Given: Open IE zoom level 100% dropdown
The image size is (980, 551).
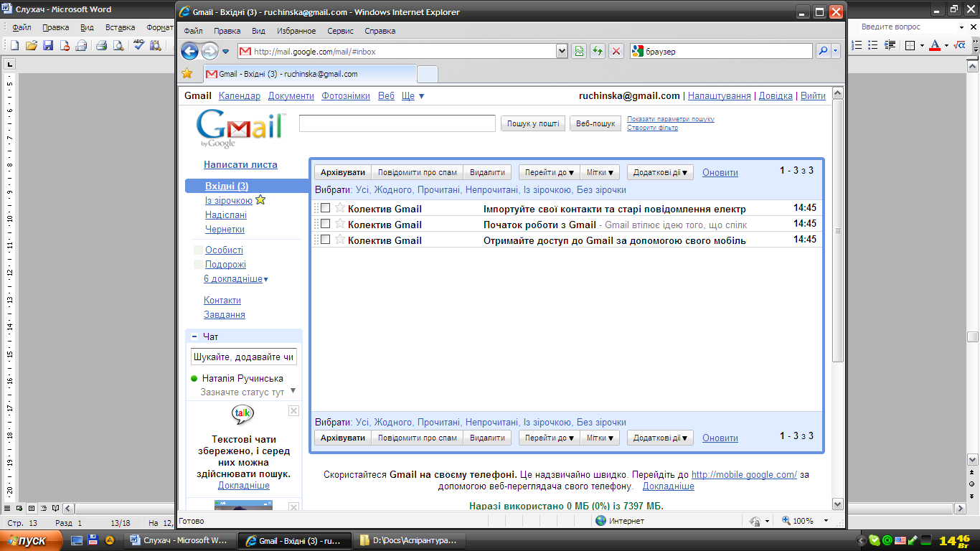Looking at the screenshot, I should 826,521.
